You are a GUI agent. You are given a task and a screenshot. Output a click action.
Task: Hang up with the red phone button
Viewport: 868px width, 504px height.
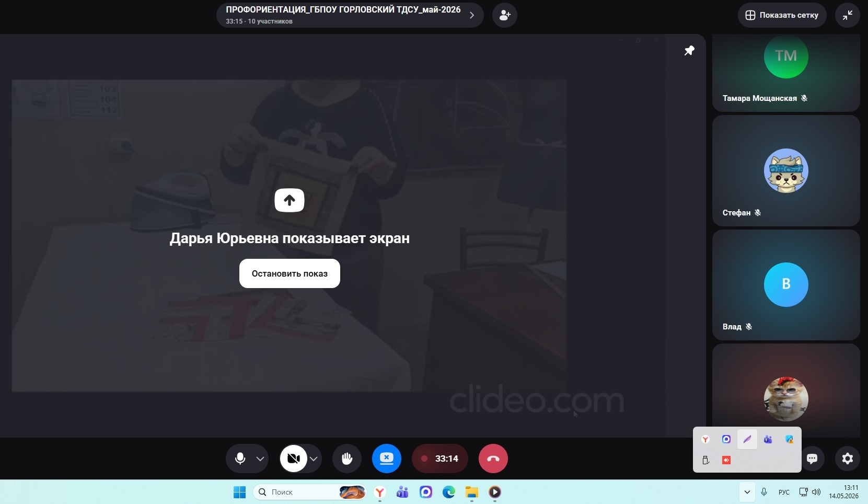point(493,459)
